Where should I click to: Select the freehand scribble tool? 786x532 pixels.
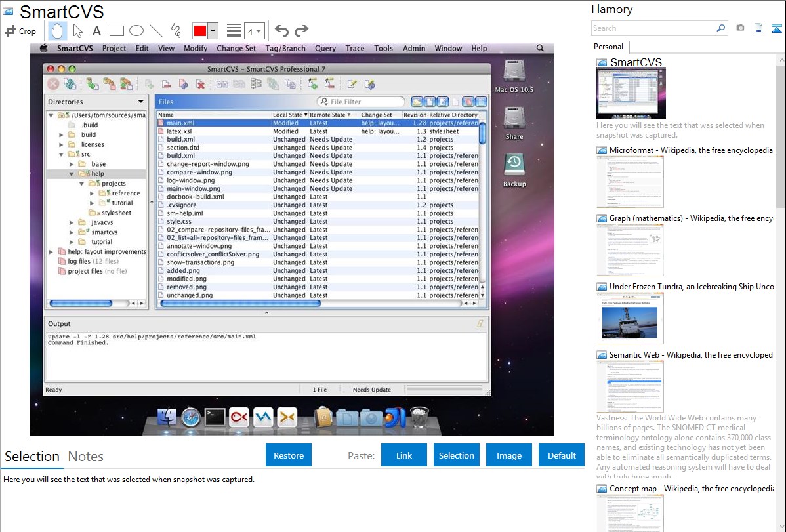pyautogui.click(x=176, y=31)
